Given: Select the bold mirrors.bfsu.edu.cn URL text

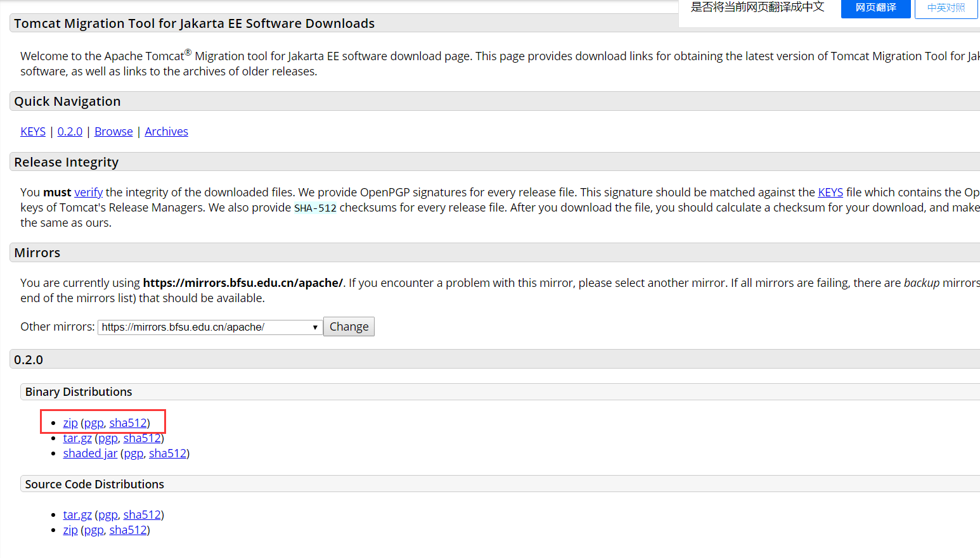Looking at the screenshot, I should pyautogui.click(x=243, y=283).
